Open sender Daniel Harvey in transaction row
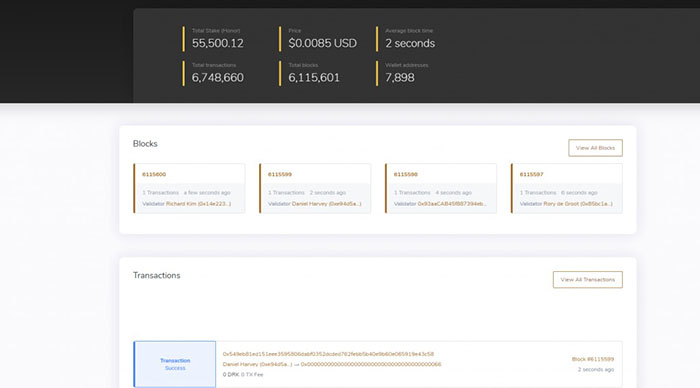 (258, 364)
